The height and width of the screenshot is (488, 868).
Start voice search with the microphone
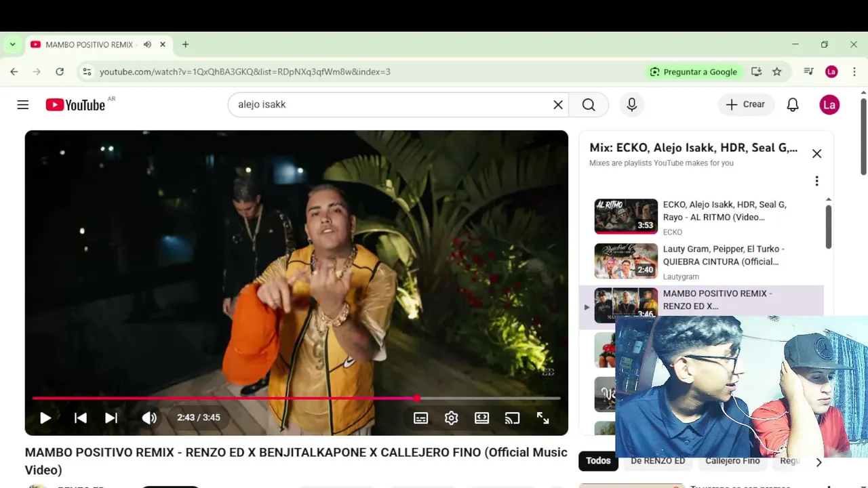[x=632, y=105]
